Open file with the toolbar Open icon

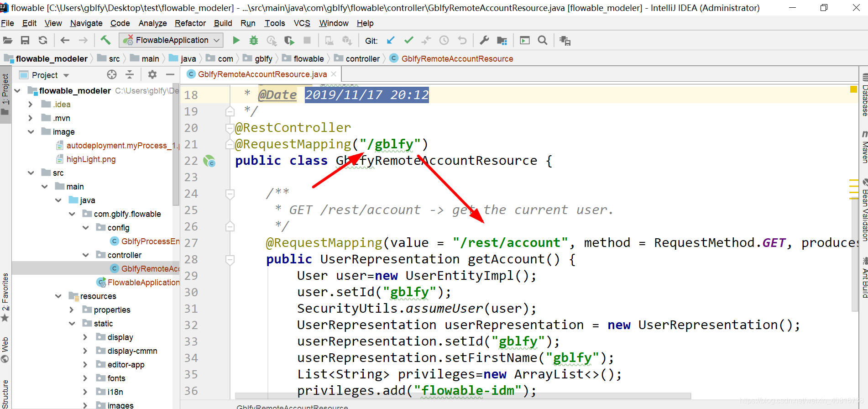(8, 41)
